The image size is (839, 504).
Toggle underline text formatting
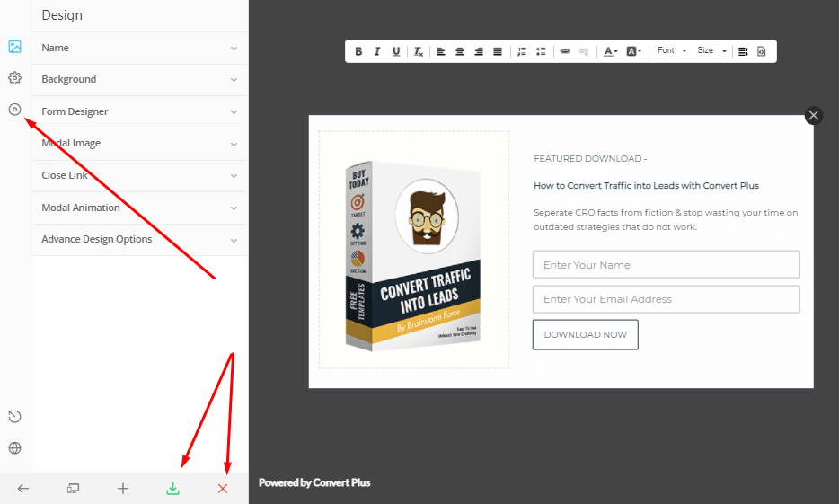point(396,51)
